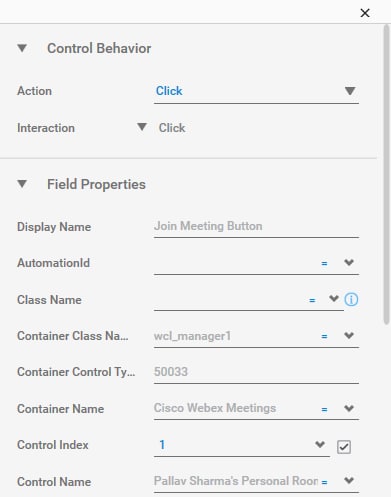Click the equals operator for Container Class Name
This screenshot has height=497, width=391.
(324, 336)
